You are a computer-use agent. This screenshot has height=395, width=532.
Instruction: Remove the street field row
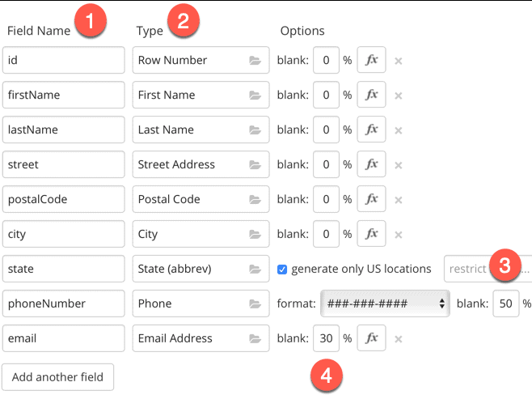point(399,165)
